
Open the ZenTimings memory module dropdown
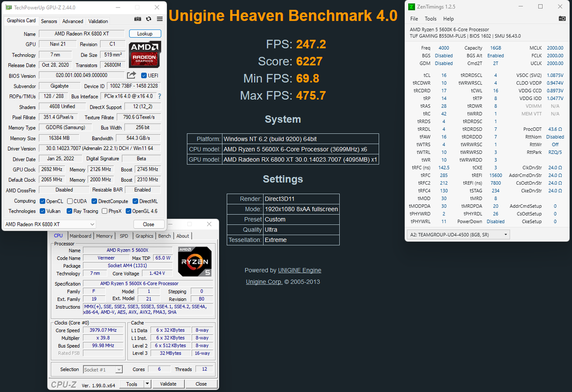point(458,235)
